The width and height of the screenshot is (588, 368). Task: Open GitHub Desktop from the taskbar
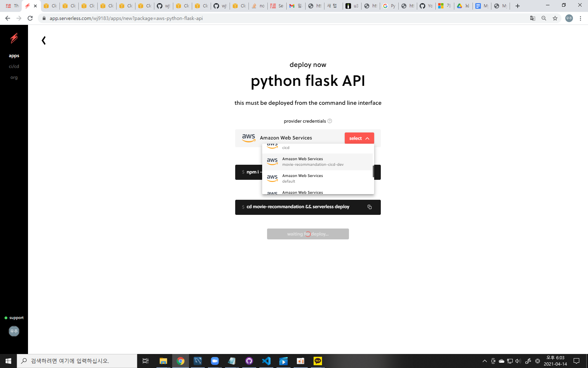click(249, 361)
